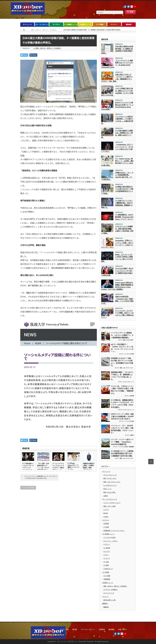Click the Facebook Share button above the article
This screenshot has width=156, height=644.
[33, 55]
